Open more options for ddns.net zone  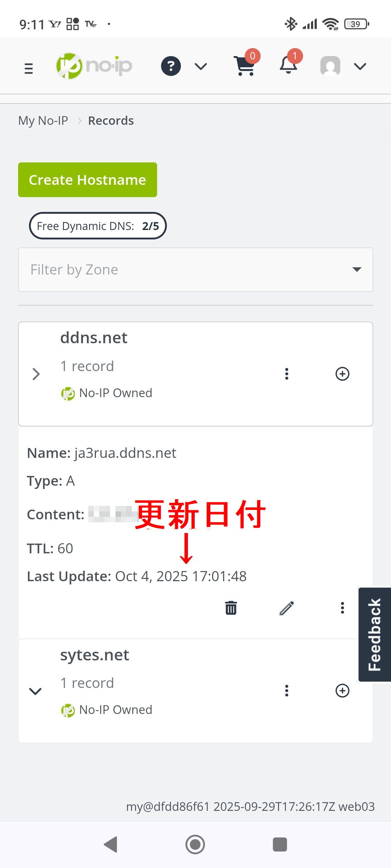287,374
